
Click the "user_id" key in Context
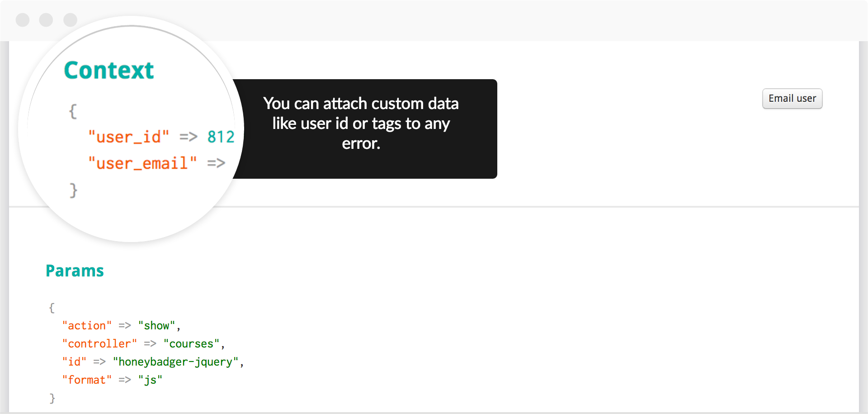coord(129,137)
